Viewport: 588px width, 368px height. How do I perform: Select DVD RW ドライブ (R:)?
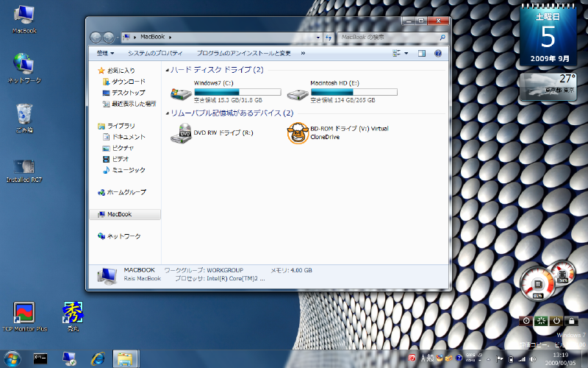tap(212, 133)
